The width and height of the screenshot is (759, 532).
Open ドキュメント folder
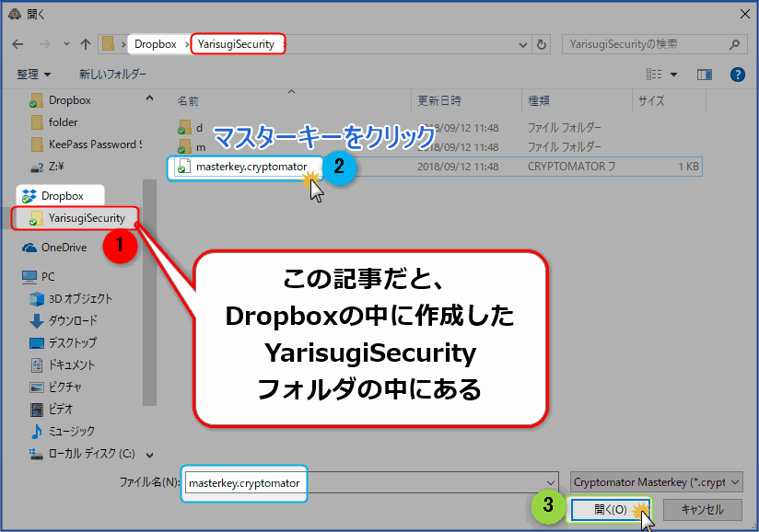tap(71, 365)
